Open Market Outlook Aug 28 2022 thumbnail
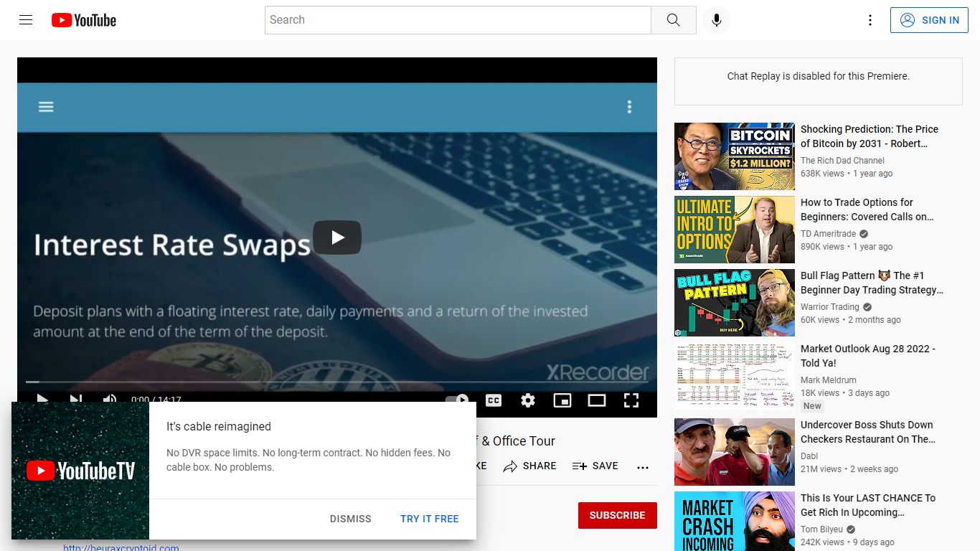 [x=735, y=375]
